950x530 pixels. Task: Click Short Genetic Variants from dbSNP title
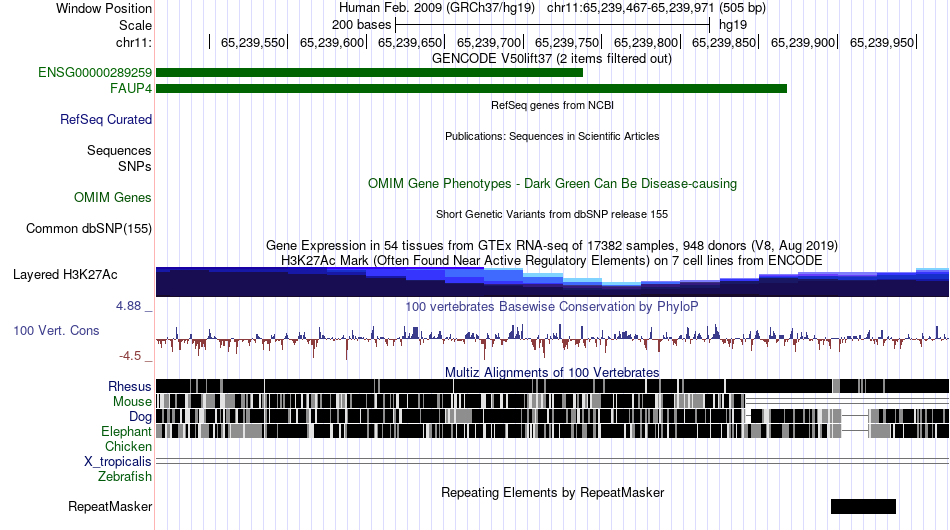point(552,214)
